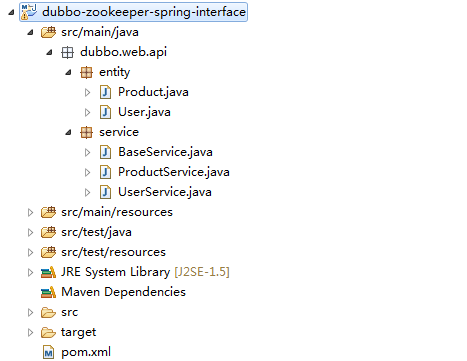
Task: Select the JRE System Library label
Action: point(115,272)
